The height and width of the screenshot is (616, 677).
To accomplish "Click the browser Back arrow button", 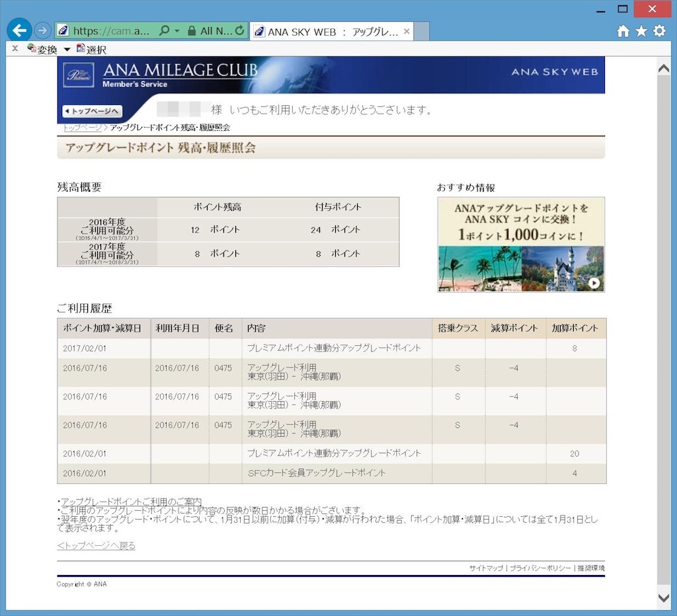I will tap(19, 30).
